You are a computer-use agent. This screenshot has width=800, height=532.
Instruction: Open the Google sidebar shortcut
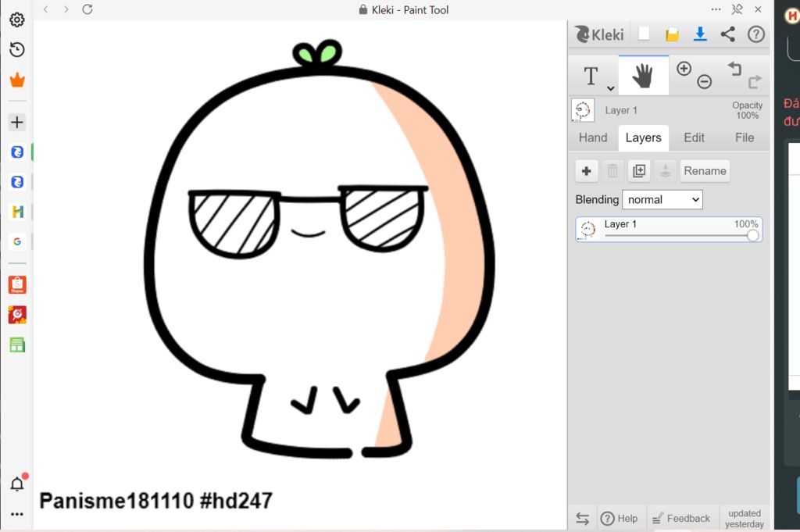pos(17,241)
